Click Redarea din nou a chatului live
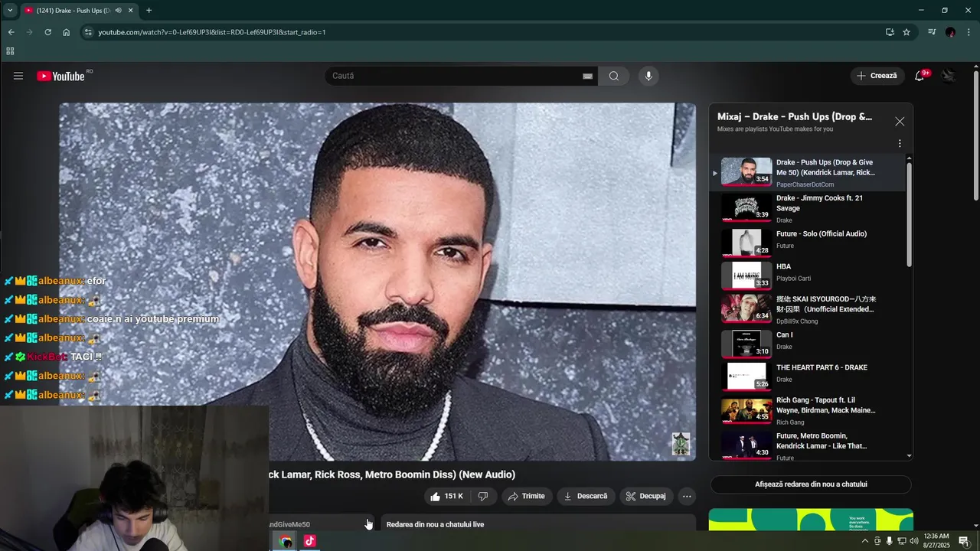This screenshot has width=980, height=551. click(435, 524)
